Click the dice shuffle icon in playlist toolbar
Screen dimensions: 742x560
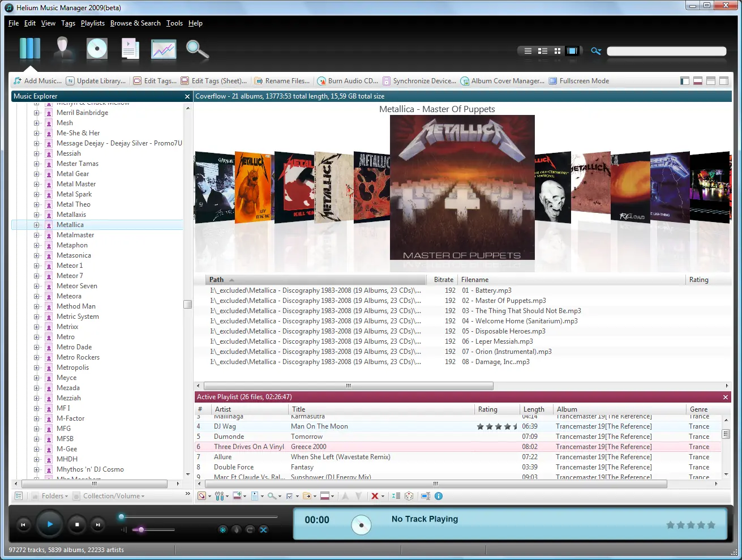[409, 496]
